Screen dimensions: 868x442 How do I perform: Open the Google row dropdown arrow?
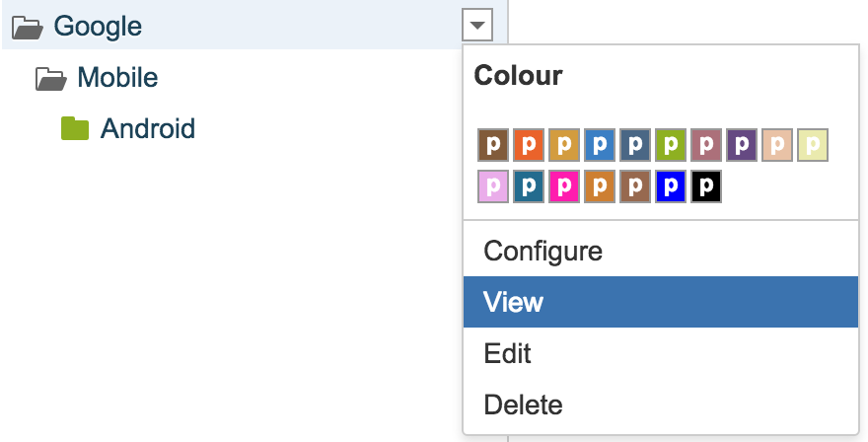point(476,26)
